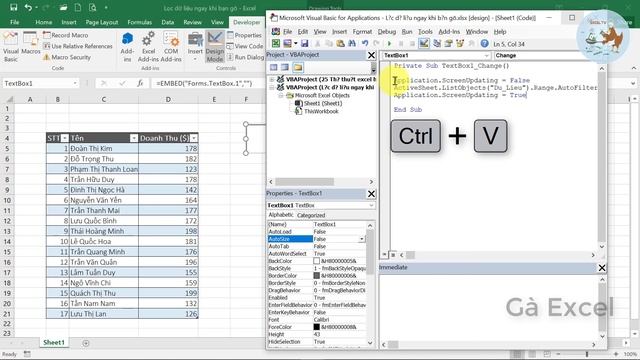Open Visual Basic editor from Excel ribbon

coord(10,47)
